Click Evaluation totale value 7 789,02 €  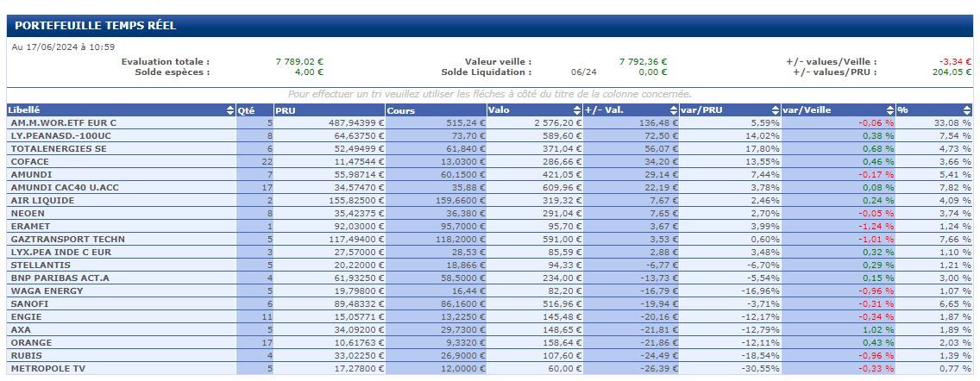tap(299, 62)
